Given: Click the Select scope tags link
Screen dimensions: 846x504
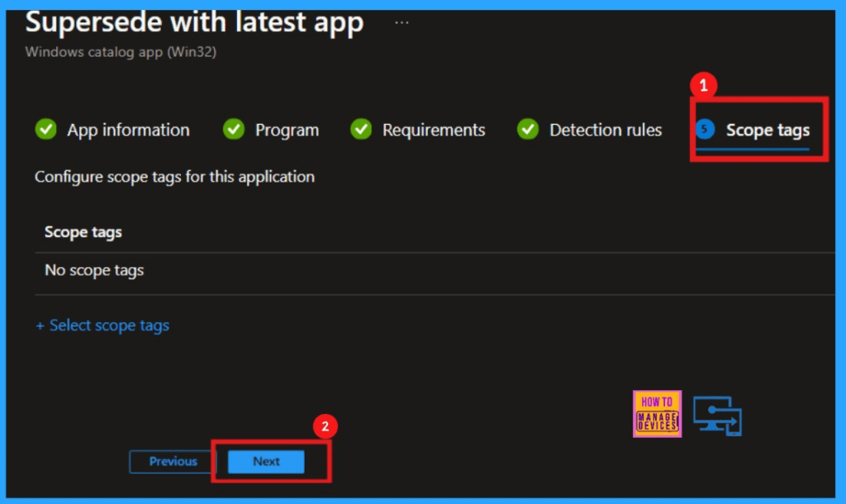Looking at the screenshot, I should tap(102, 326).
